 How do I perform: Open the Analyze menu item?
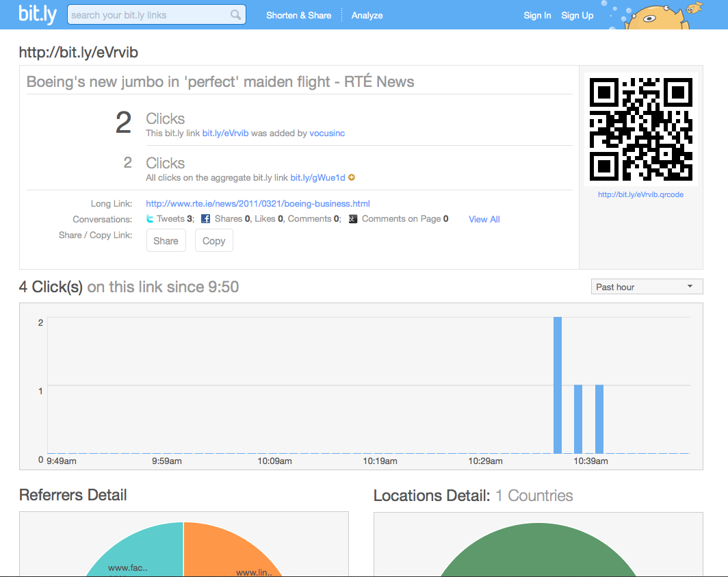tap(367, 15)
